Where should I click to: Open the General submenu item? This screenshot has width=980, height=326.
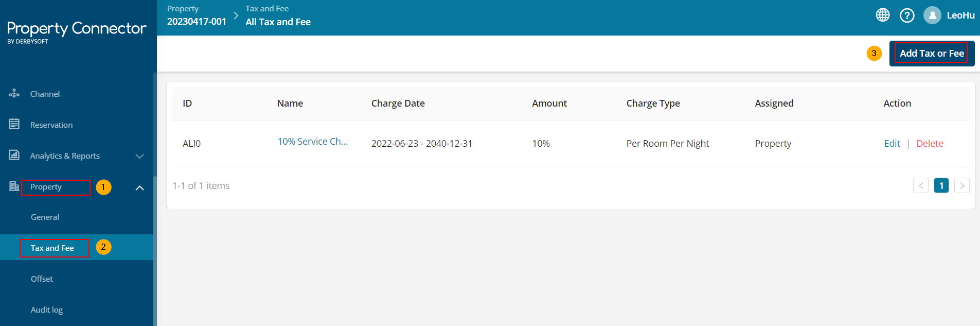coord(45,217)
